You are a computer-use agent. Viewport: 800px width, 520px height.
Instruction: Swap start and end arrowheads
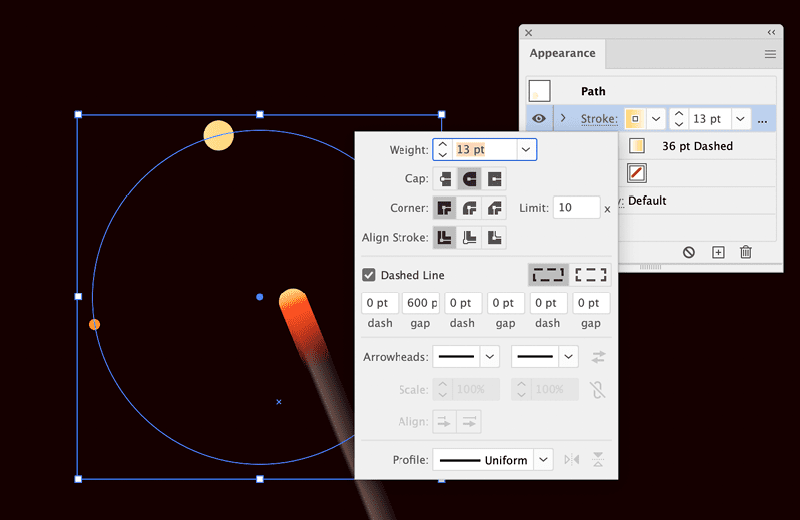pyautogui.click(x=598, y=357)
